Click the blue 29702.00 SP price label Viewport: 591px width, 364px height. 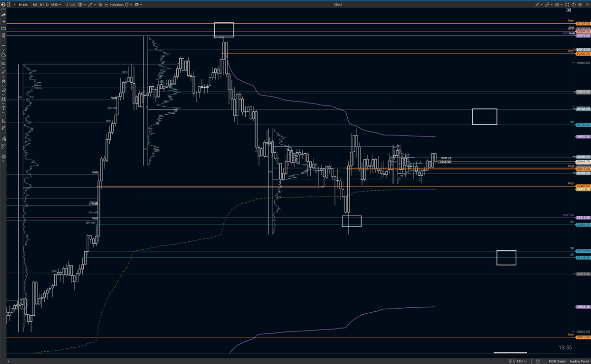[583, 125]
